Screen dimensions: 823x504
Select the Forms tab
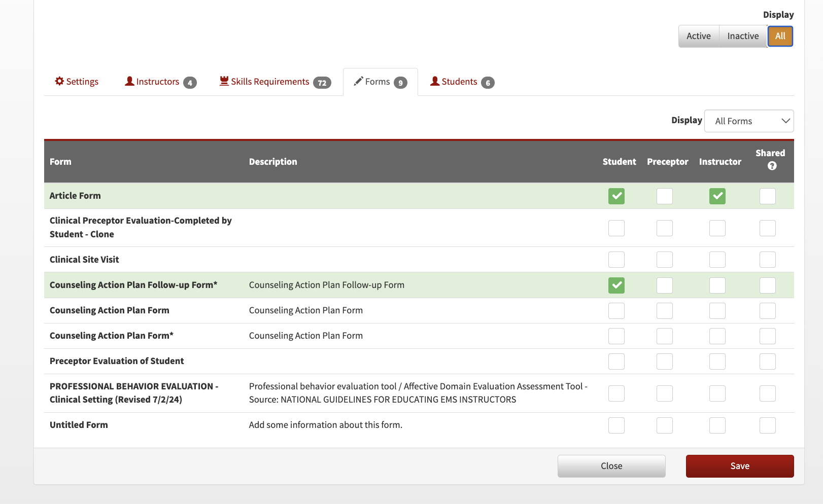click(x=381, y=82)
